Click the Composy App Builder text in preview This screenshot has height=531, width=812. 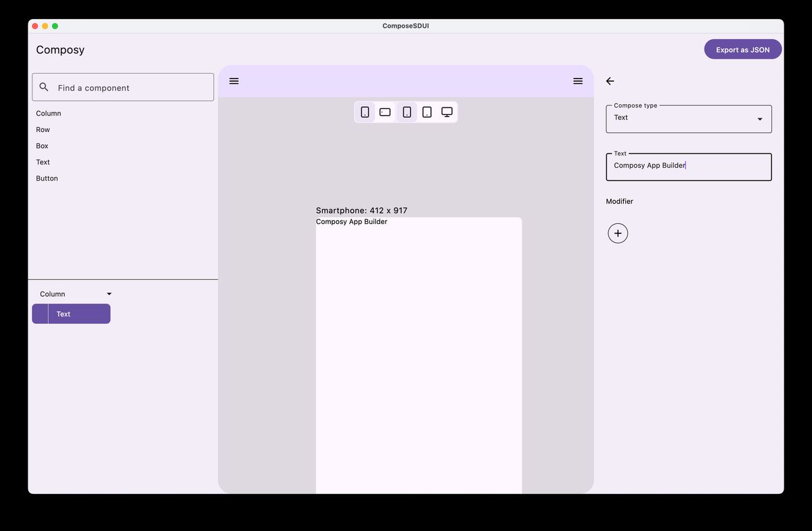coord(352,222)
